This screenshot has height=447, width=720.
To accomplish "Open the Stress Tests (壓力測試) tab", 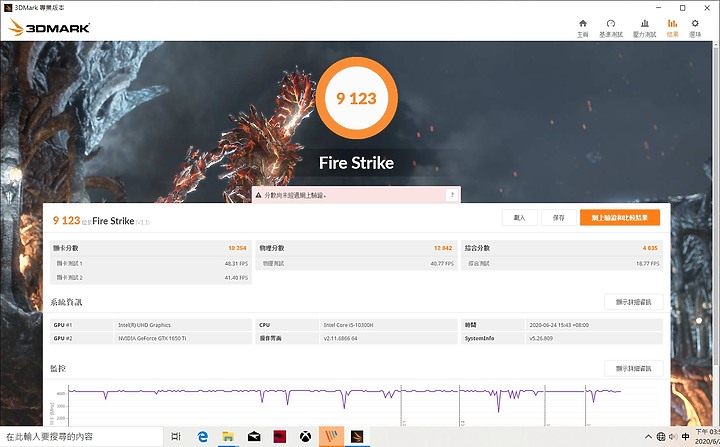I will point(644,28).
